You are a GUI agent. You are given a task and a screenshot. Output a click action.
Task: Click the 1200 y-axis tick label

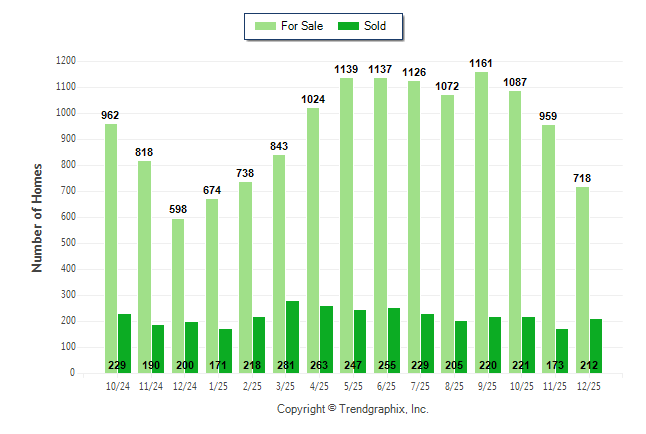[x=65, y=61]
